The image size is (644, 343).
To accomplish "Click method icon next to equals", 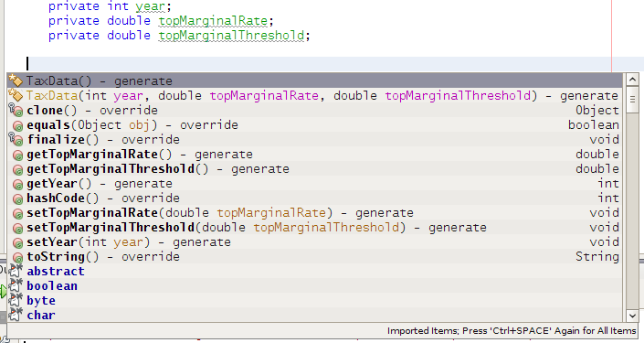I will coord(17,126).
